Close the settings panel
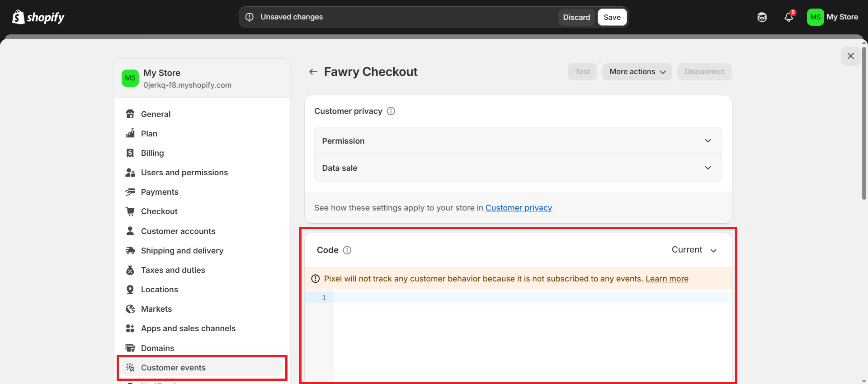The width and height of the screenshot is (868, 384). [851, 56]
